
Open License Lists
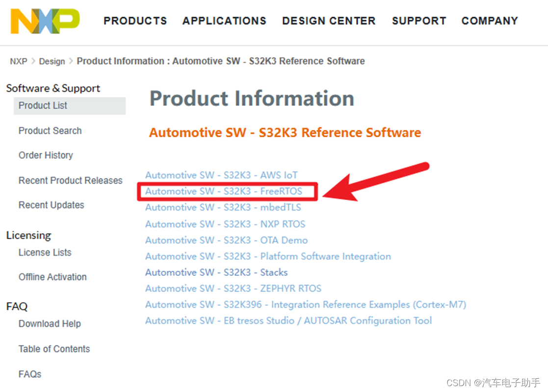point(45,252)
